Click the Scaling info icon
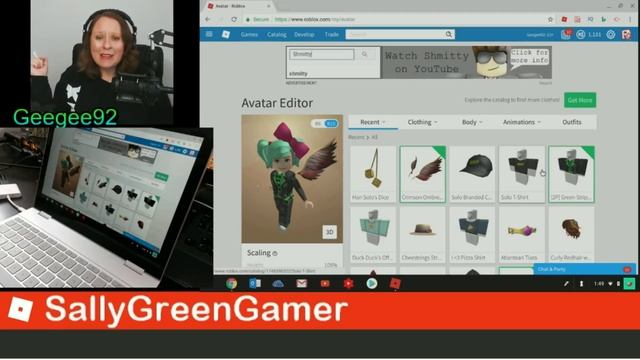The image size is (640, 360). 275,253
